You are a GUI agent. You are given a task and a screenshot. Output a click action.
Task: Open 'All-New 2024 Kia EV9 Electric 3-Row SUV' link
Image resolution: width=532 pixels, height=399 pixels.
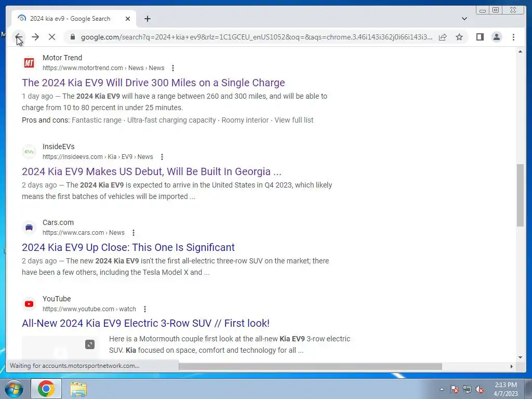point(145,323)
